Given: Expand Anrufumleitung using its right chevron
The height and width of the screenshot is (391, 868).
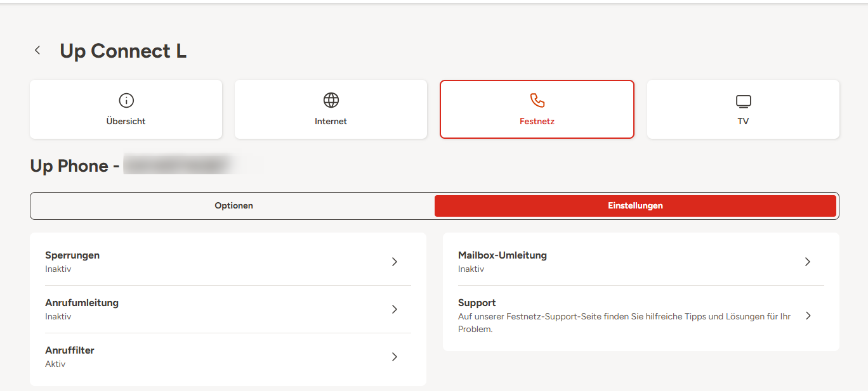Looking at the screenshot, I should click(394, 309).
